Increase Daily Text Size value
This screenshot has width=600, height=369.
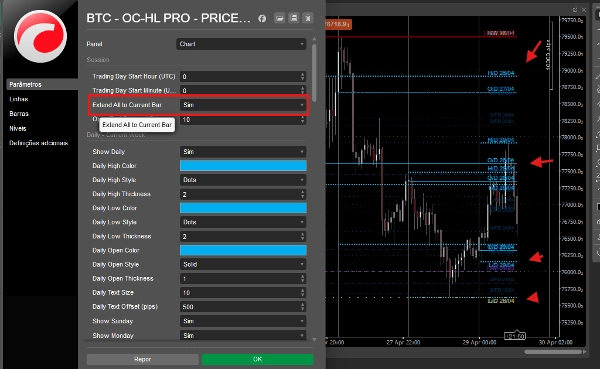pos(303,291)
